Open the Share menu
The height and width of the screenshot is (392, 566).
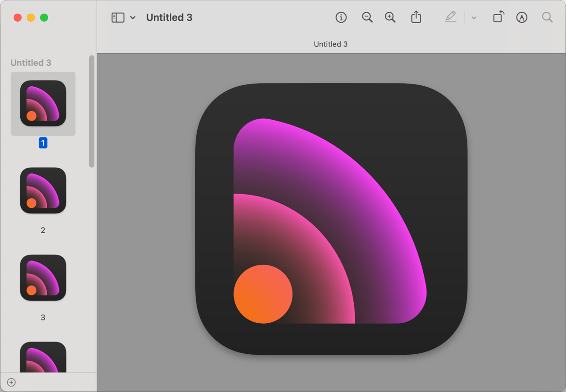416,17
